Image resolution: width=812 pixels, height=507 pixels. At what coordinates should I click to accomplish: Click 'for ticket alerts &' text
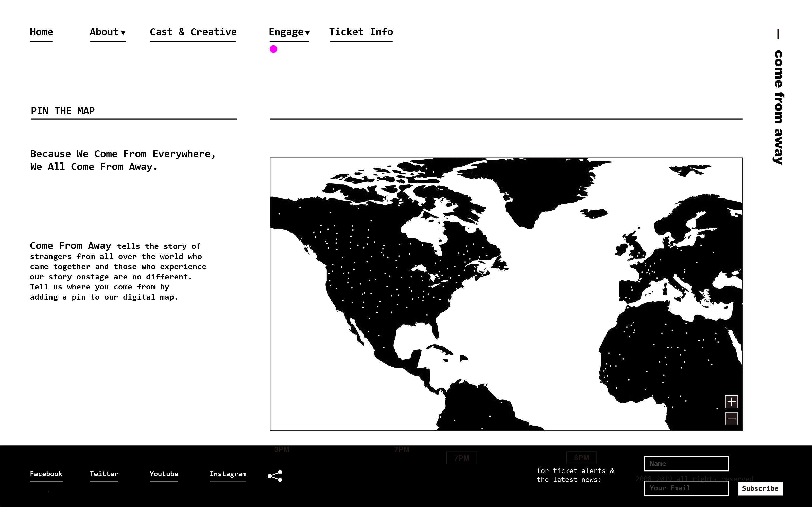coord(575,471)
